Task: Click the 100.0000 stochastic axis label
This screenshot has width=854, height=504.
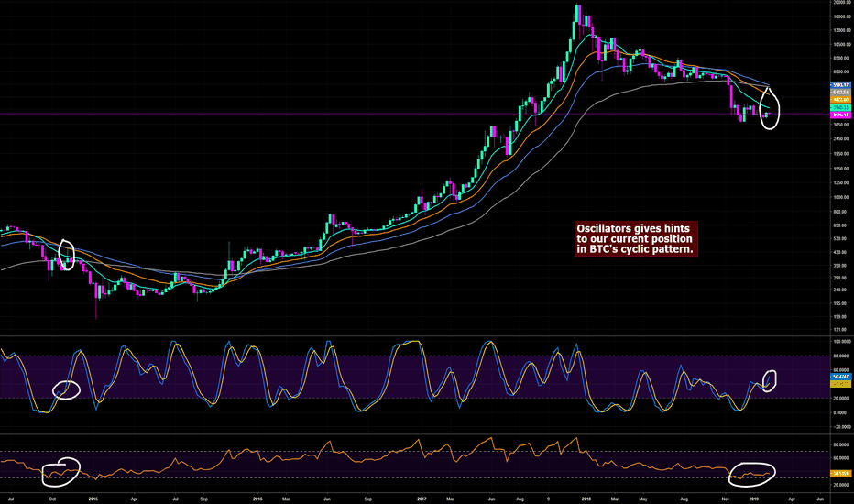Action: coord(842,342)
